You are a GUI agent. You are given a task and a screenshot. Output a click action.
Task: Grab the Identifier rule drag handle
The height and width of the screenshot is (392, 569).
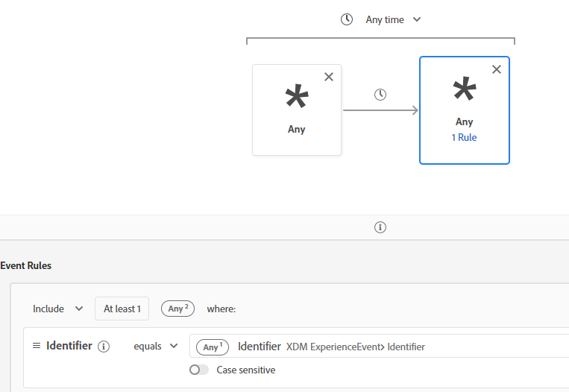[37, 346]
